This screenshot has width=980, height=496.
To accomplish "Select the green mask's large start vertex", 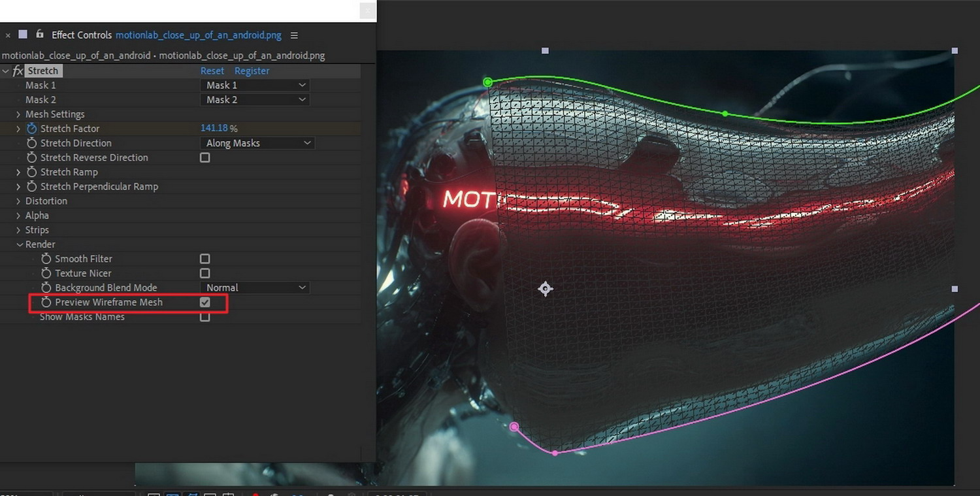I will [x=487, y=82].
